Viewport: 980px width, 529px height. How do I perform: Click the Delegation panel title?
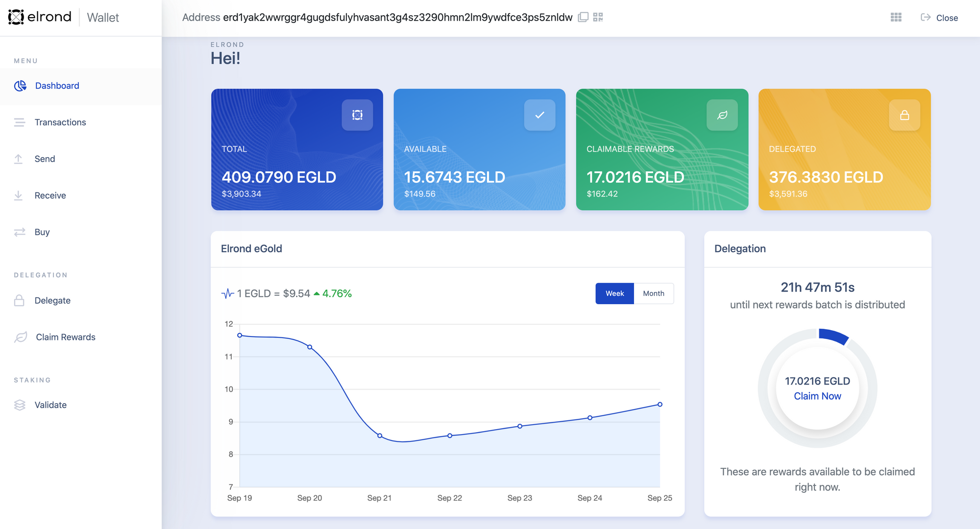tap(740, 249)
